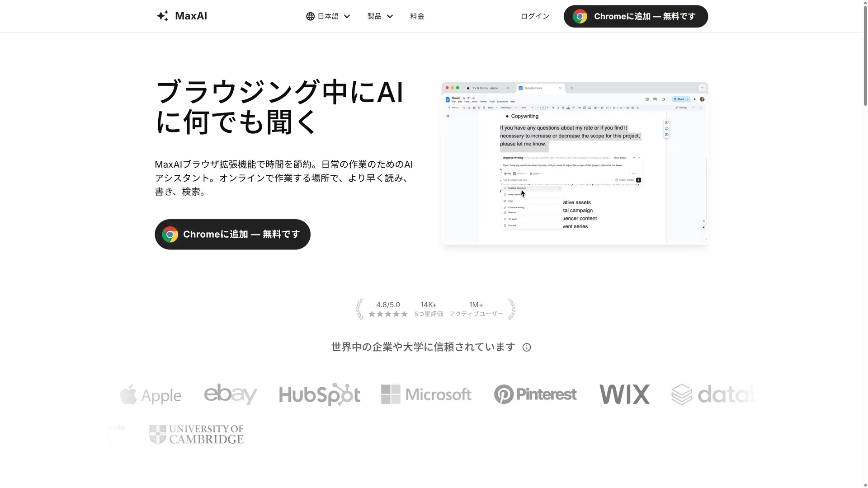Click the 1M+ アクティブユーザー stat
868x488 pixels.
click(x=476, y=309)
